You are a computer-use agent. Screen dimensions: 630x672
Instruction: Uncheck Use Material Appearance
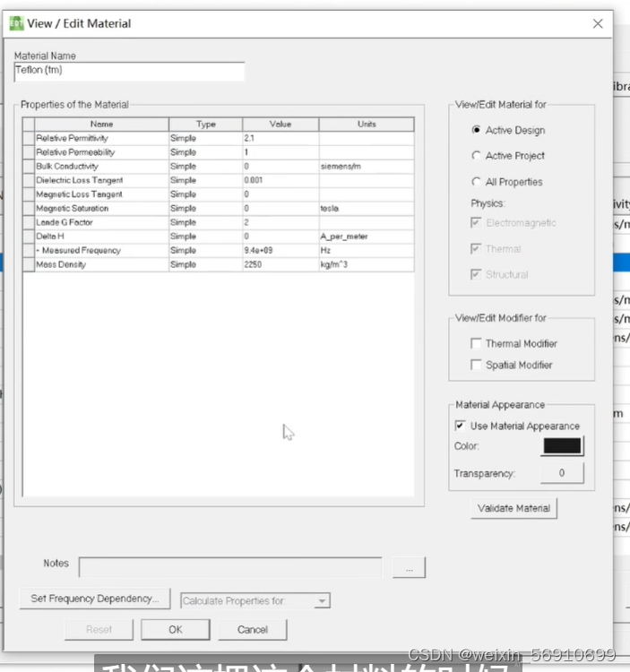460,426
